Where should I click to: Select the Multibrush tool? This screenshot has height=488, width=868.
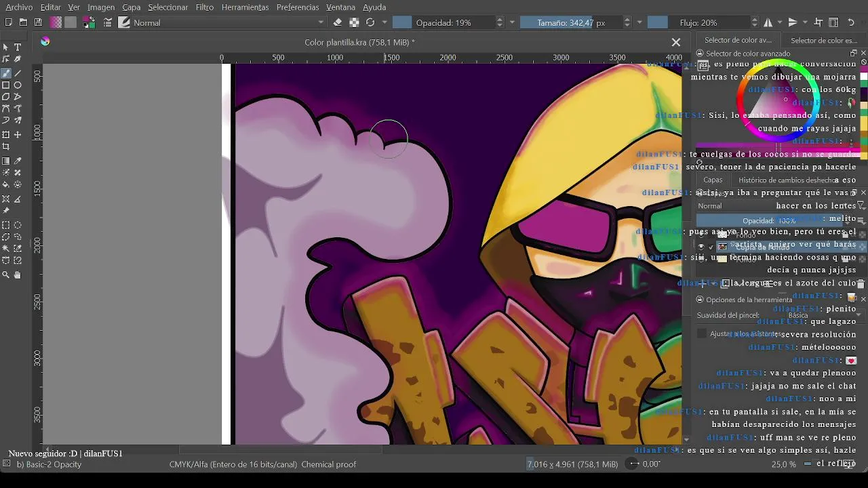coord(18,121)
